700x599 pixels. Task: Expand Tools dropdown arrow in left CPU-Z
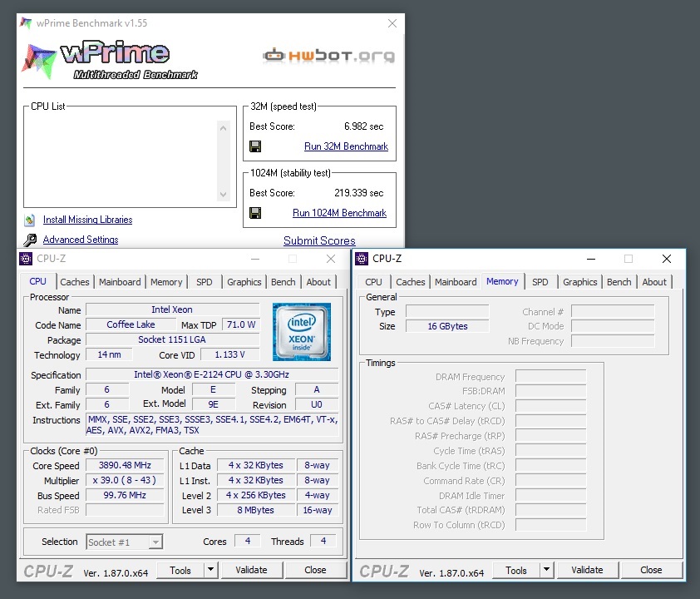click(210, 570)
